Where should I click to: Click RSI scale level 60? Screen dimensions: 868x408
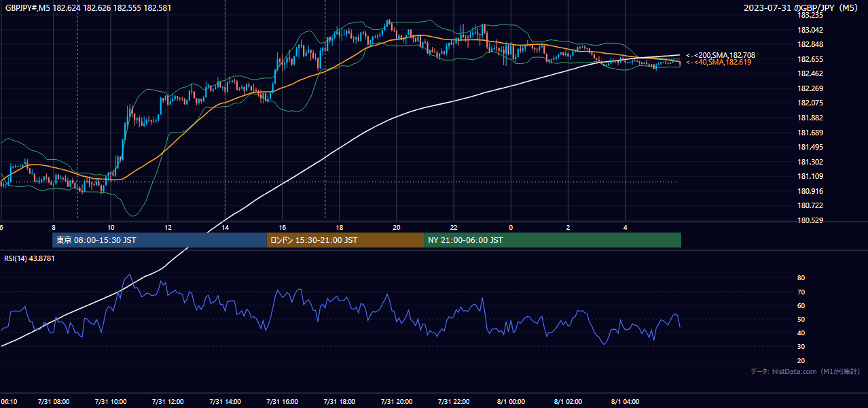pos(801,305)
